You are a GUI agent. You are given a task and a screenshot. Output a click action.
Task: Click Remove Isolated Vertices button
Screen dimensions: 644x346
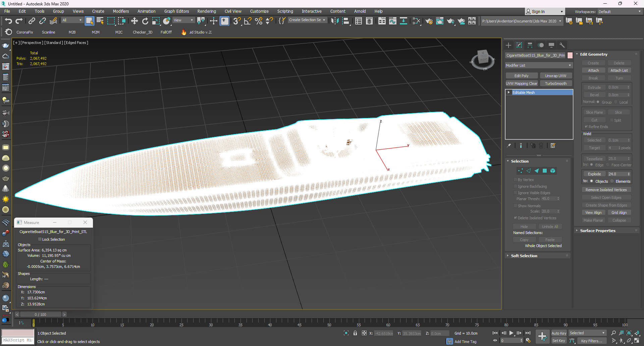(606, 190)
